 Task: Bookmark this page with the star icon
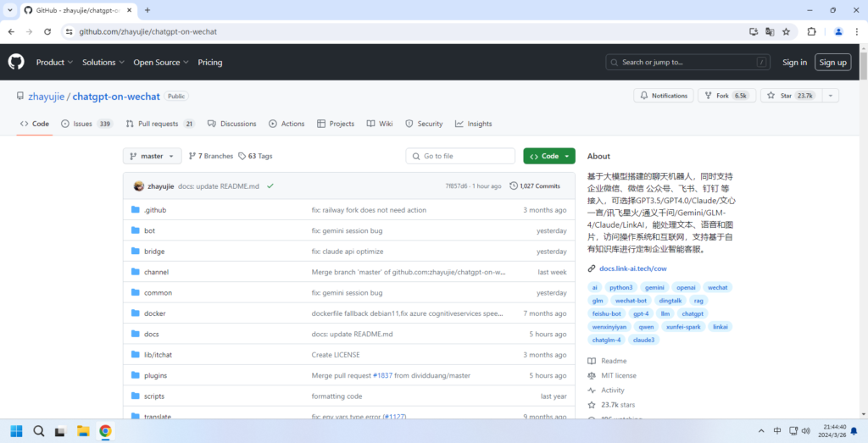click(786, 31)
